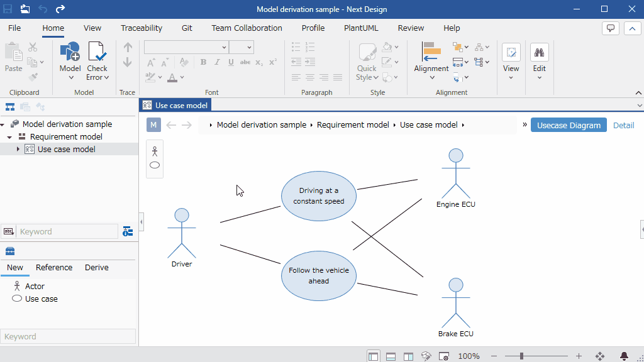Click the fit-to-screen arrows icon in status bar
Image resolution: width=644 pixels, height=362 pixels.
[x=600, y=356]
